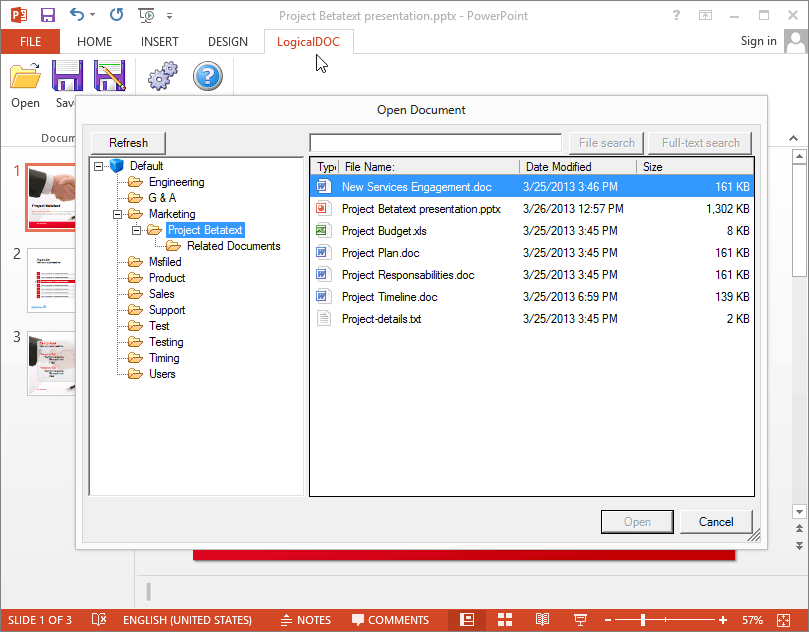809x632 pixels.
Task: Click the quick access Save icon
Action: 48,15
